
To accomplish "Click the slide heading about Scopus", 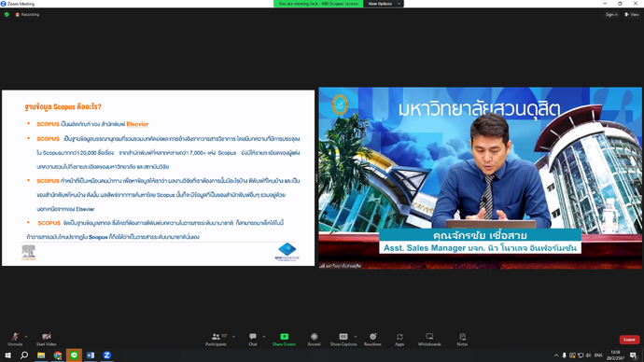I will [63, 106].
